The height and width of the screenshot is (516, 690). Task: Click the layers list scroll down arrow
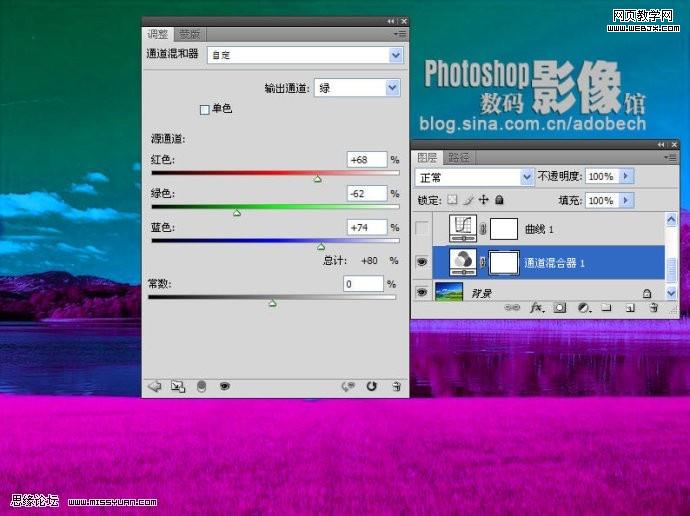671,292
